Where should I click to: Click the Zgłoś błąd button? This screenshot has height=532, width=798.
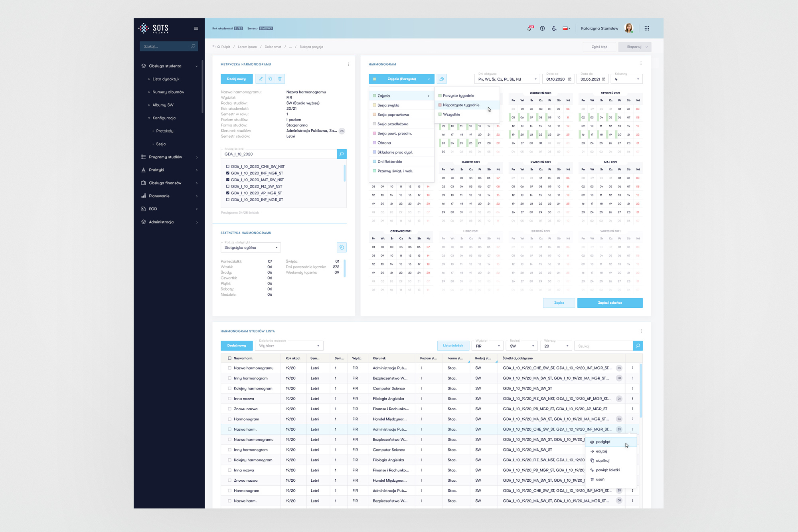pos(599,47)
